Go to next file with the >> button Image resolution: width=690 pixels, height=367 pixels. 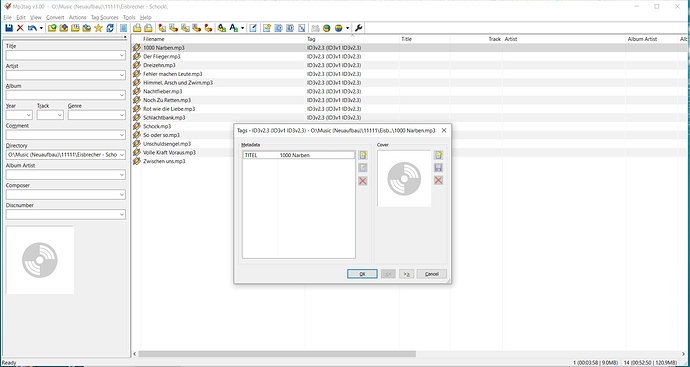click(x=407, y=274)
